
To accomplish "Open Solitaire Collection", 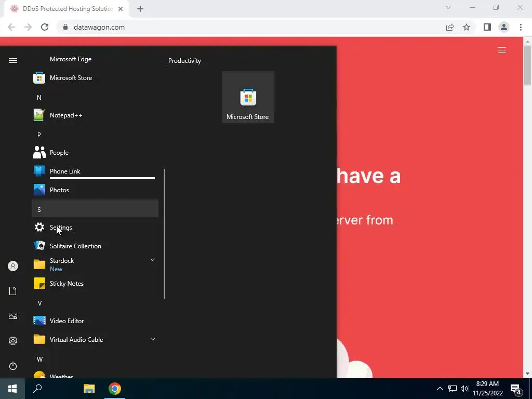I will (95, 246).
